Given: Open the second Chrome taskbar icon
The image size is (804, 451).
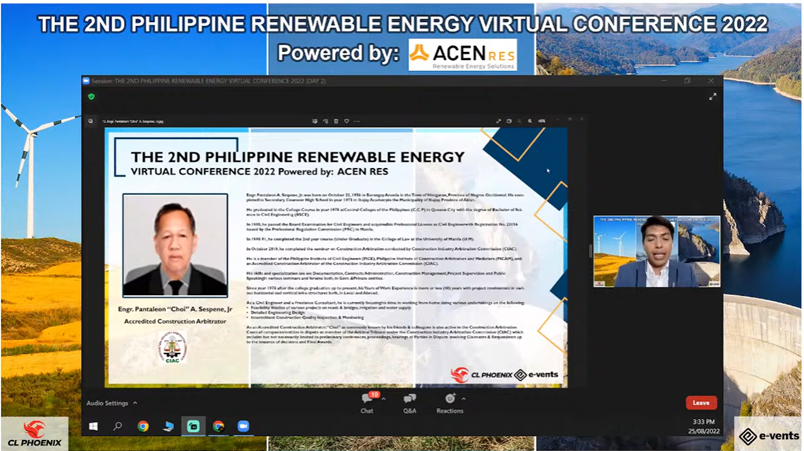Looking at the screenshot, I should tap(218, 426).
